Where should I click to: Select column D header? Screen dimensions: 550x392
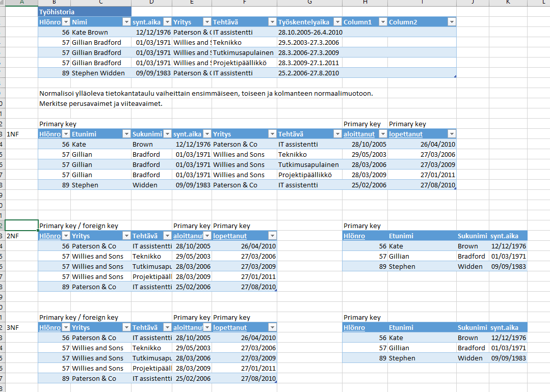click(151, 3)
